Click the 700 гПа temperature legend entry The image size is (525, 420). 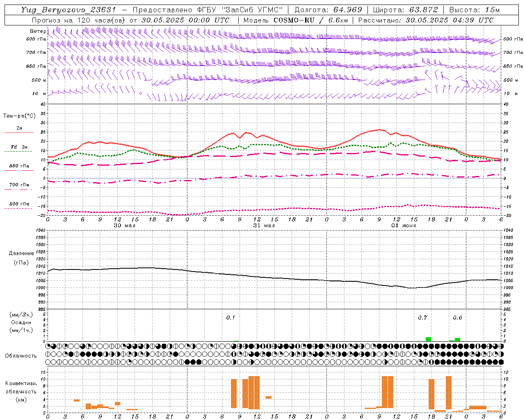pos(19,185)
